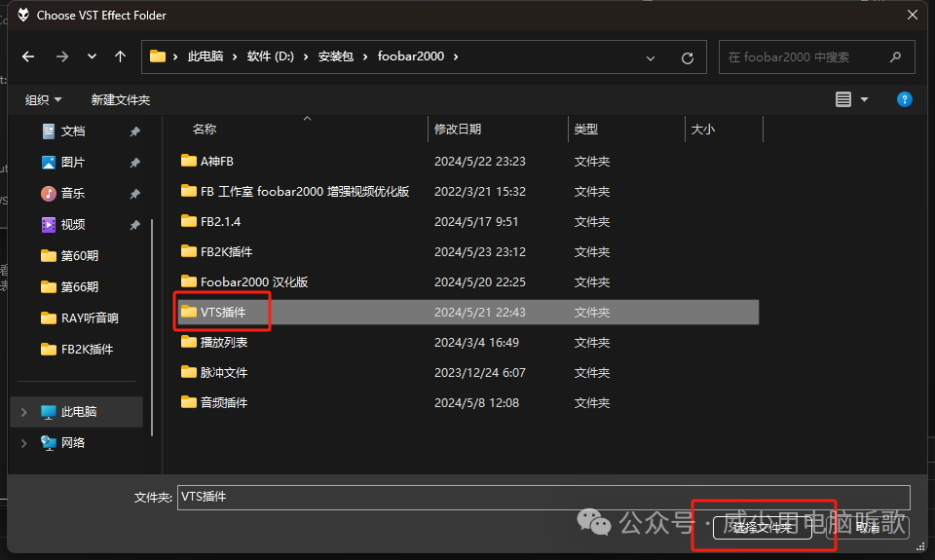Open 视频 in quick access sidebar

pyautogui.click(x=73, y=224)
